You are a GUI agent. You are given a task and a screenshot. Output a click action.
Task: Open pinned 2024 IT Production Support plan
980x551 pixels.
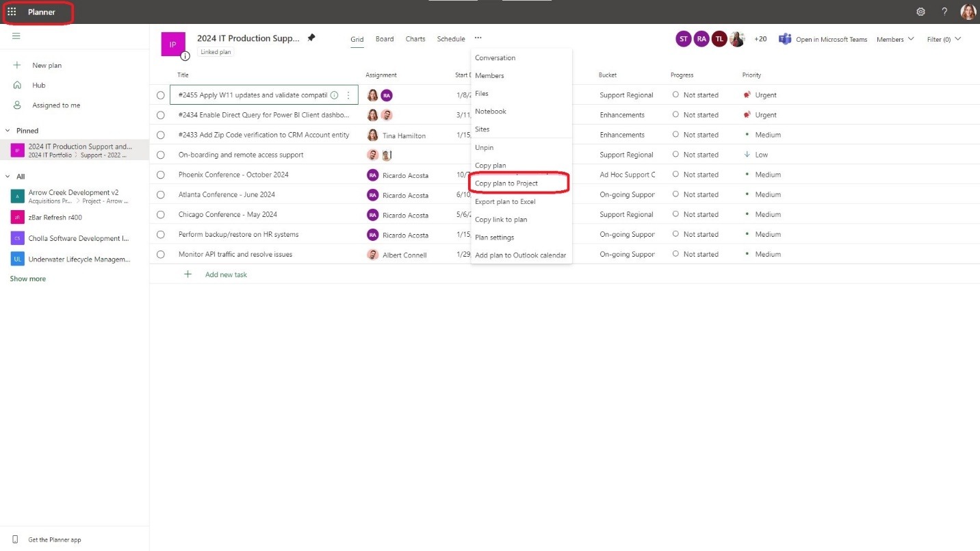tap(74, 150)
